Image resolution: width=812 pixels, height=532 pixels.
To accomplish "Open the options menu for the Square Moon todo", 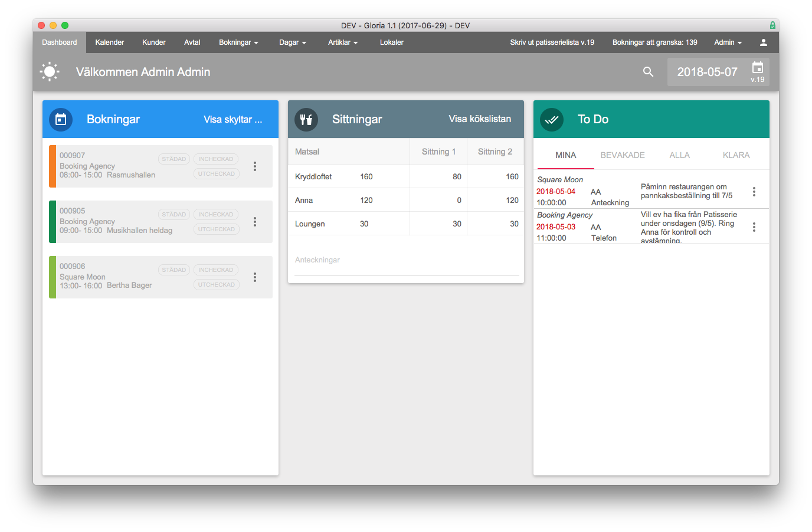I will tap(754, 192).
